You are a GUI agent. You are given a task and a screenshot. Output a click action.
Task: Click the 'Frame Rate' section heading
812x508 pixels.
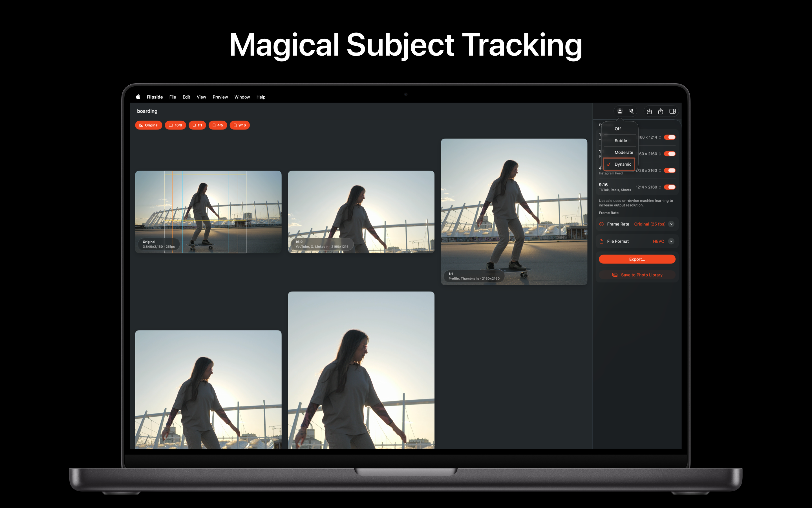point(609,213)
